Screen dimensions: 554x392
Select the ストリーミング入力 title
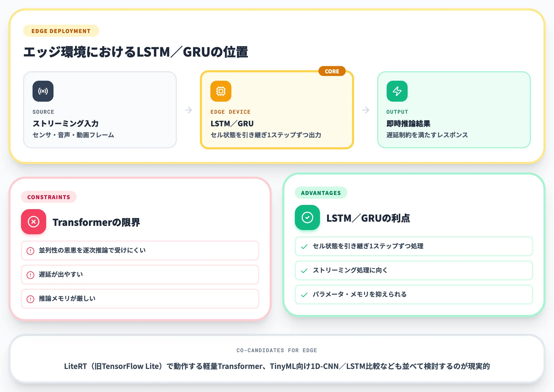point(66,123)
